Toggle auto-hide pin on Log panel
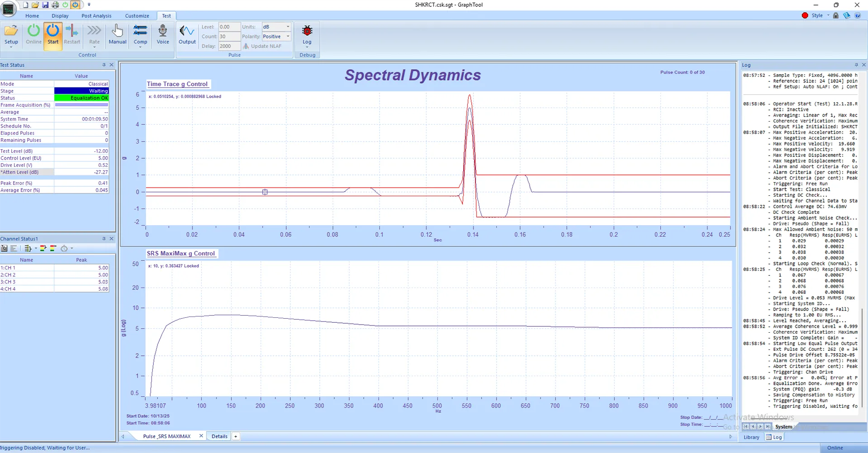This screenshot has width=868, height=453. (x=856, y=65)
